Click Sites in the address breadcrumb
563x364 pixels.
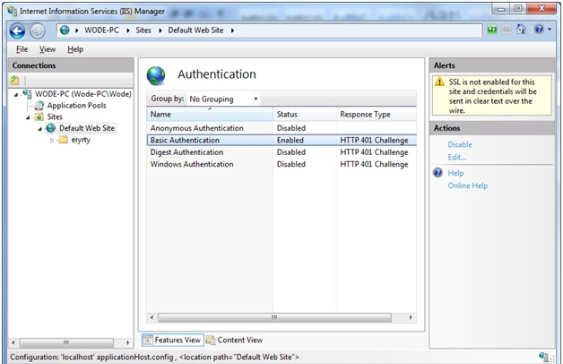tap(143, 30)
